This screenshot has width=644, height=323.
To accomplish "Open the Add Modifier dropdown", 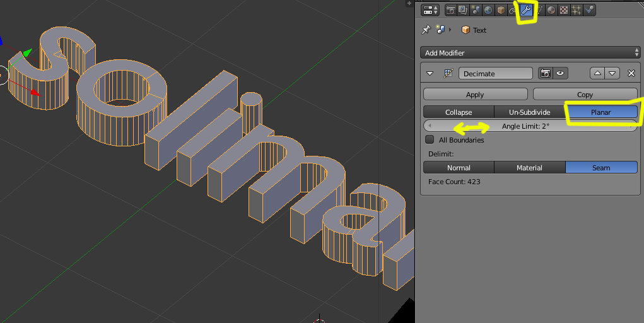I will pyautogui.click(x=530, y=52).
